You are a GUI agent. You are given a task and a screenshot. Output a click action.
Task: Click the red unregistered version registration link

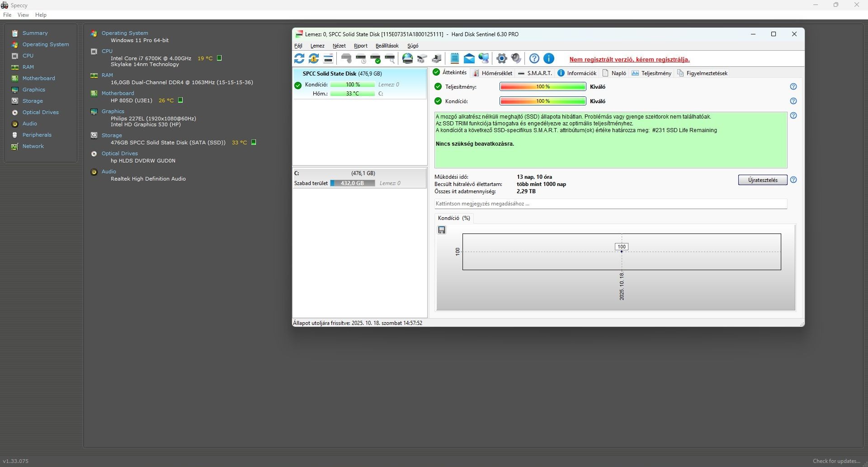(629, 59)
